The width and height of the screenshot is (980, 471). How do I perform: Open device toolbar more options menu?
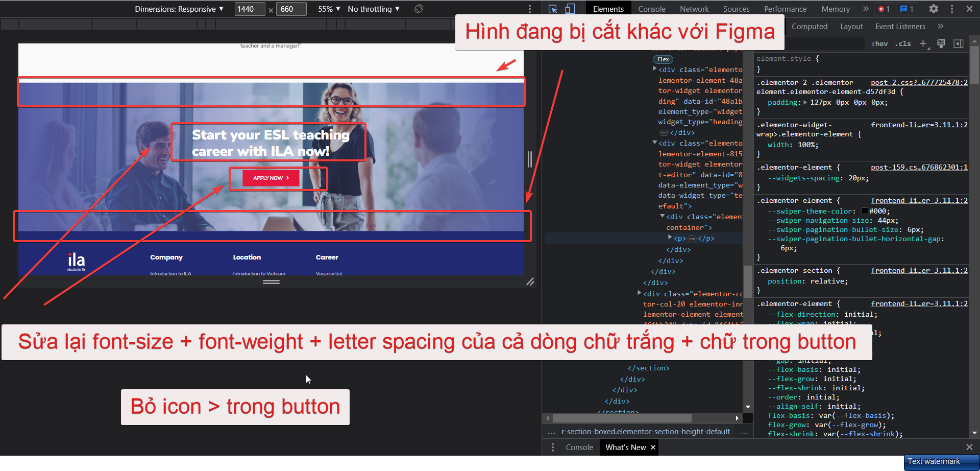click(530, 9)
